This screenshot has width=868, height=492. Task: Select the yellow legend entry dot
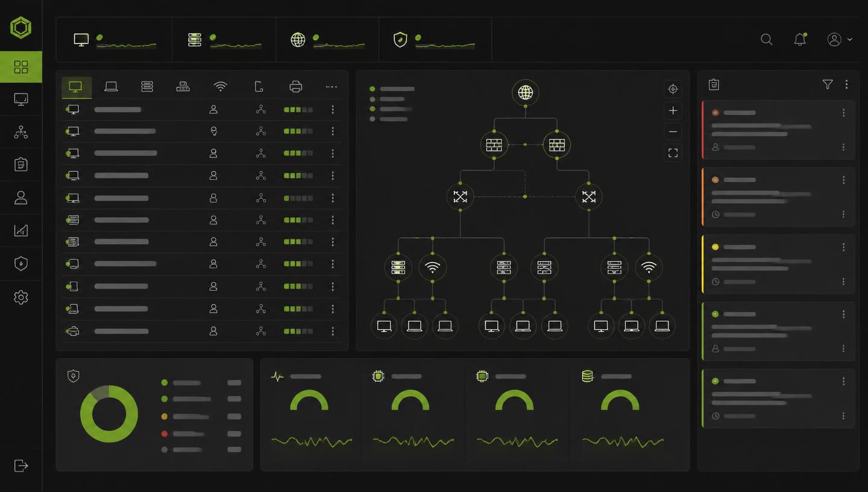click(x=165, y=417)
